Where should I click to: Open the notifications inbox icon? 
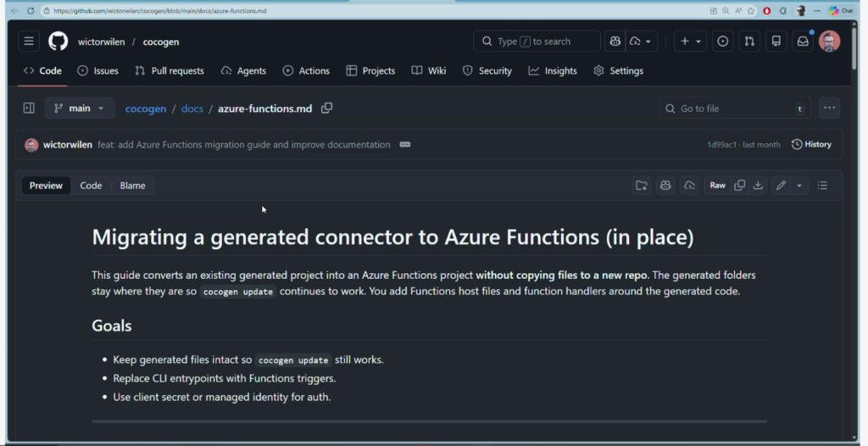pos(802,42)
